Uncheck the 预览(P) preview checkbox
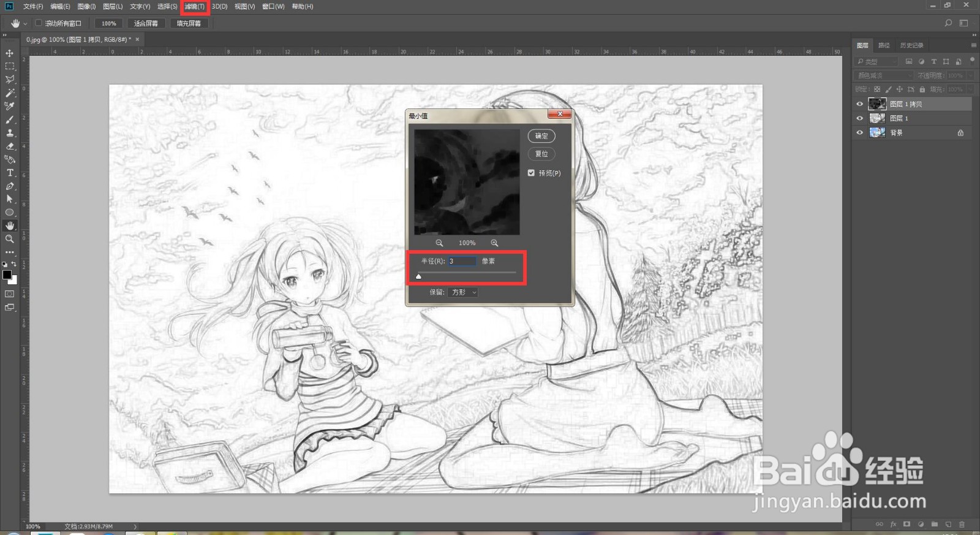Image resolution: width=980 pixels, height=535 pixels. click(531, 173)
